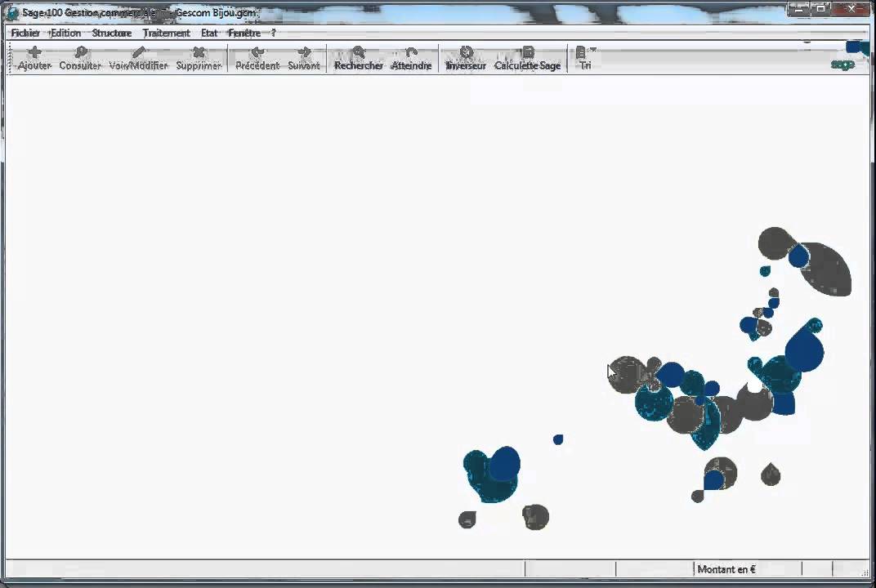Viewport: 876px width, 588px height.
Task: Close the Sage 100 window
Action: (x=851, y=9)
